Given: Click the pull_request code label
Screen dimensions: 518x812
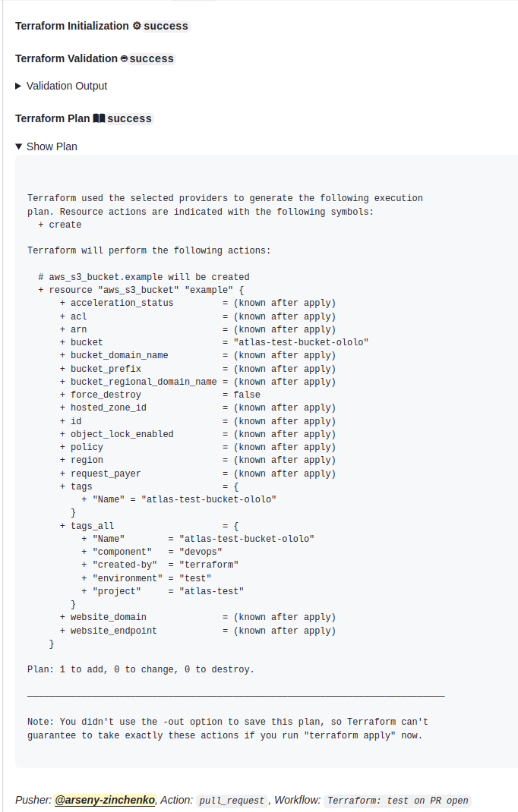Looking at the screenshot, I should tap(231, 801).
